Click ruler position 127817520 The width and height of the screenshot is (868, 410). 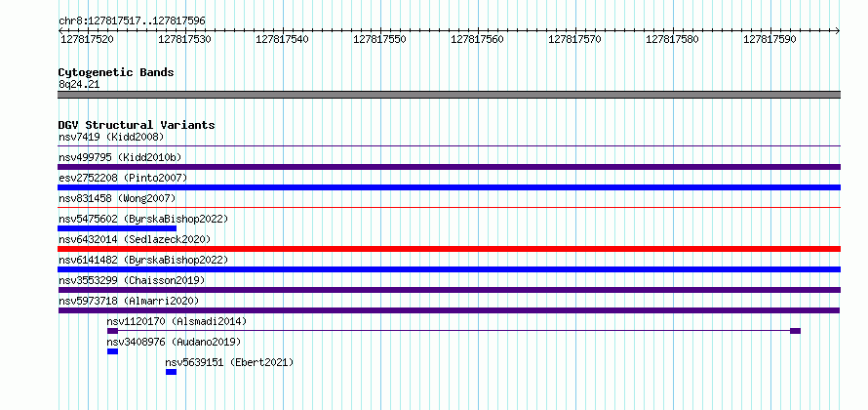(x=88, y=39)
